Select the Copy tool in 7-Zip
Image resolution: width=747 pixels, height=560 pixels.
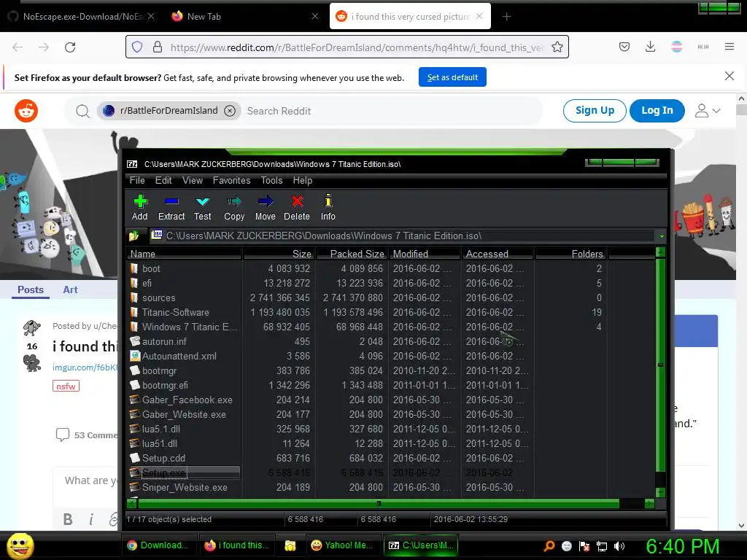point(234,208)
